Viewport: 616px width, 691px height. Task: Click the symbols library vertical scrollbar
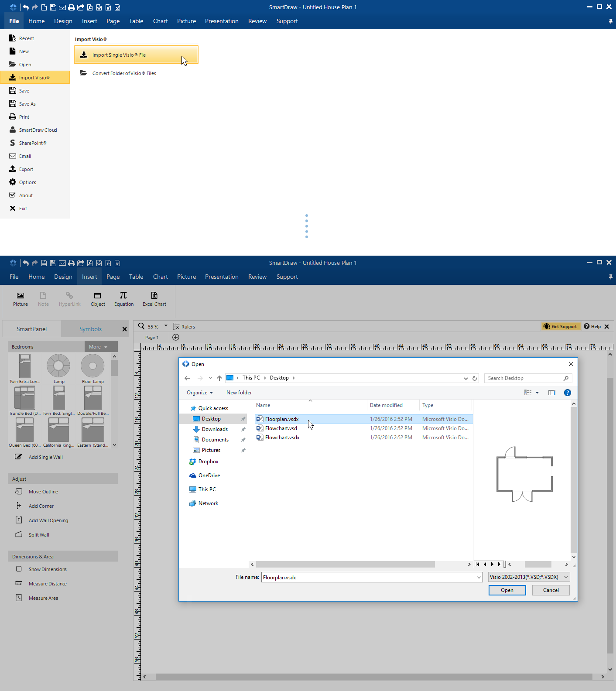114,368
